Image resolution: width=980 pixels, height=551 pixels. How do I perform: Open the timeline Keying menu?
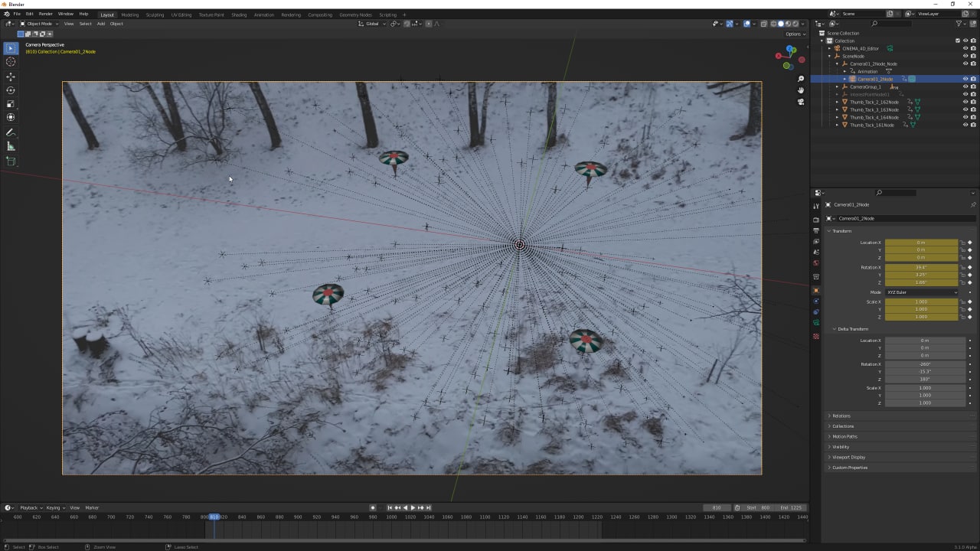54,507
